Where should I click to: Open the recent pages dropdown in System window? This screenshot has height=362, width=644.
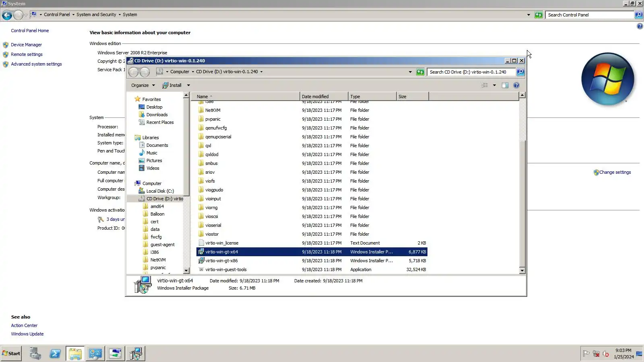pos(26,15)
